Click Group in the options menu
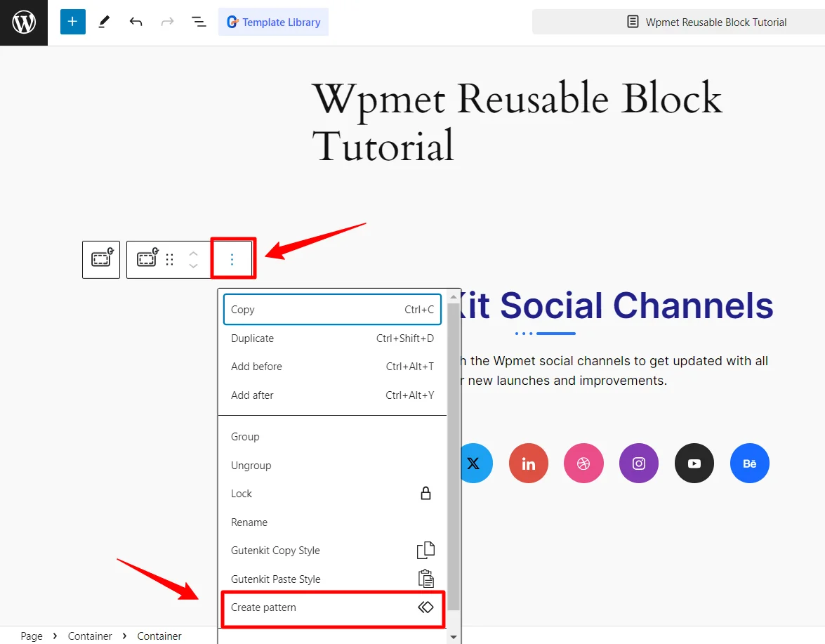This screenshot has width=825, height=644. point(332,437)
